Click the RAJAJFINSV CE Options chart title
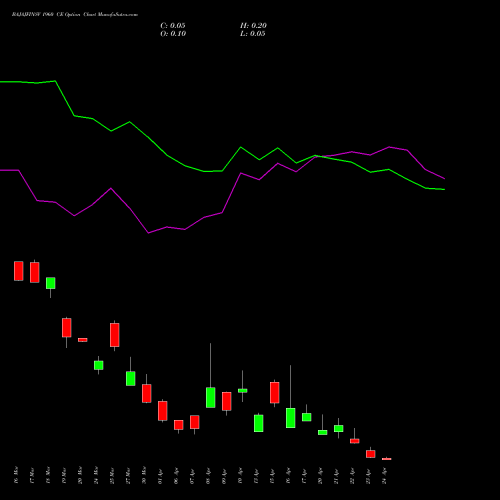The height and width of the screenshot is (500, 500). point(75,15)
